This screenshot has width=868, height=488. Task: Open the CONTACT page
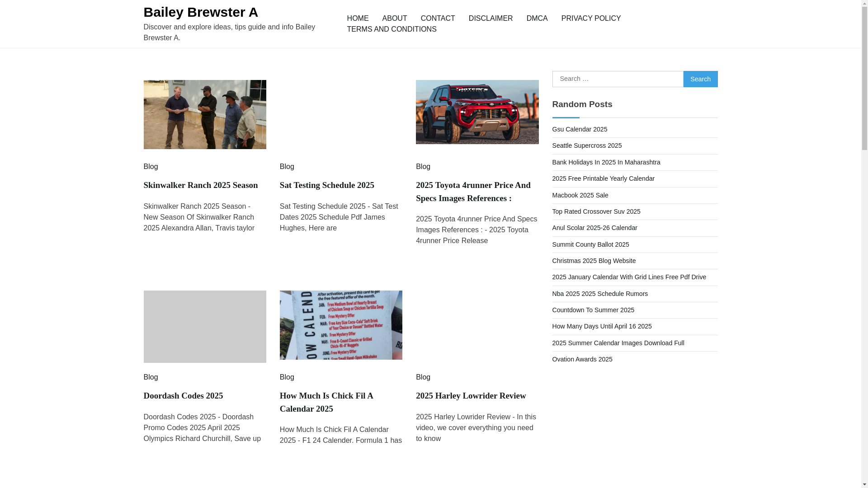coord(438,19)
